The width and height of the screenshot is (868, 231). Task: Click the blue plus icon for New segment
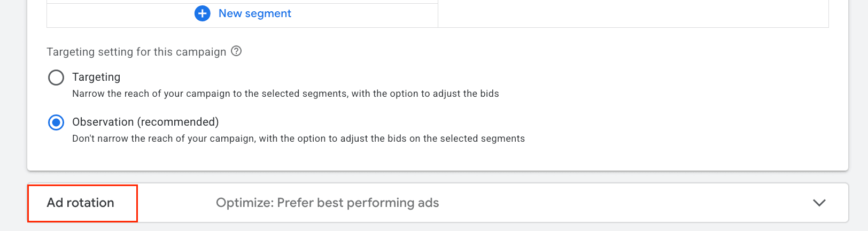click(x=202, y=13)
